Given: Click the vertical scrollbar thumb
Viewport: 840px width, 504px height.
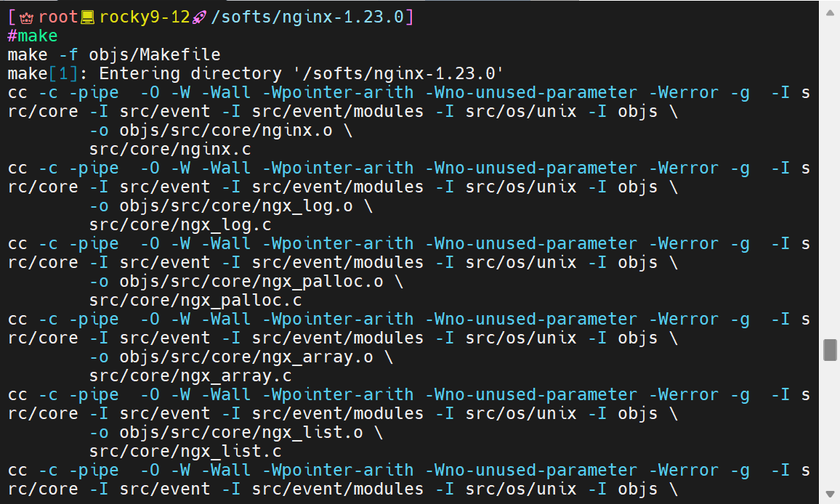Looking at the screenshot, I should tap(830, 350).
